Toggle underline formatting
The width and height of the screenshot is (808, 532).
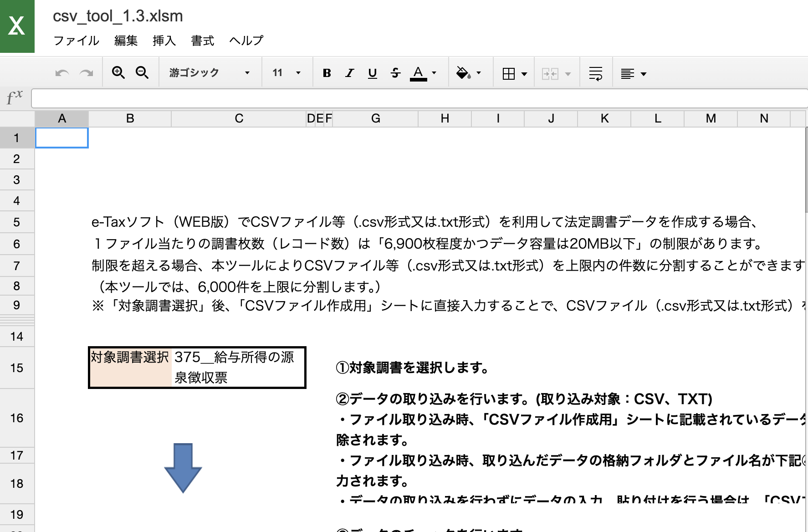pos(373,73)
